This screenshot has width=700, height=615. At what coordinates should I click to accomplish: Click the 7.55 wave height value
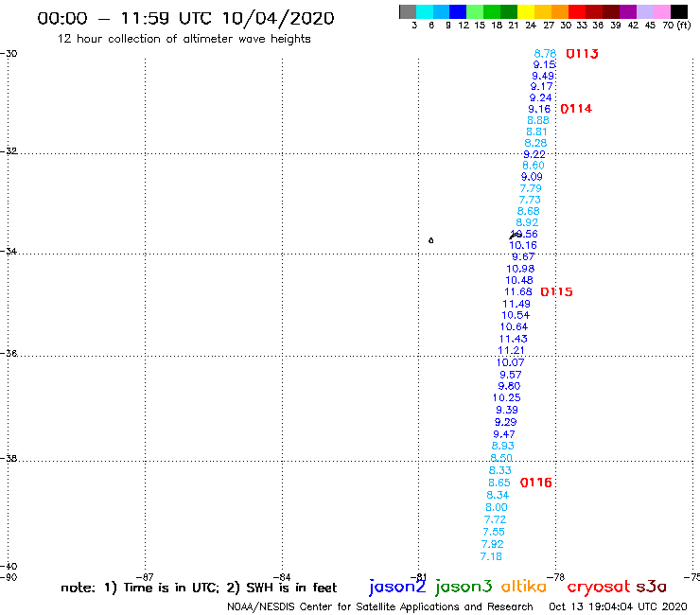(494, 533)
